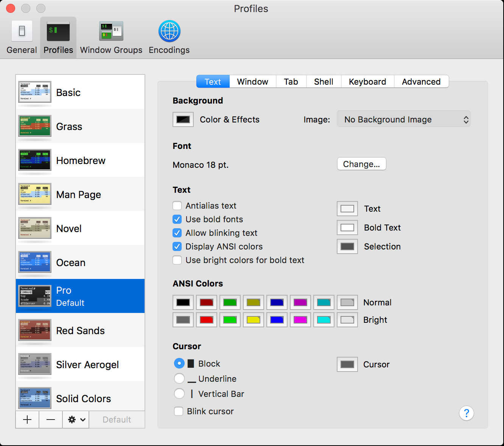Select the Grass profile icon
The width and height of the screenshot is (504, 446).
[x=35, y=126]
